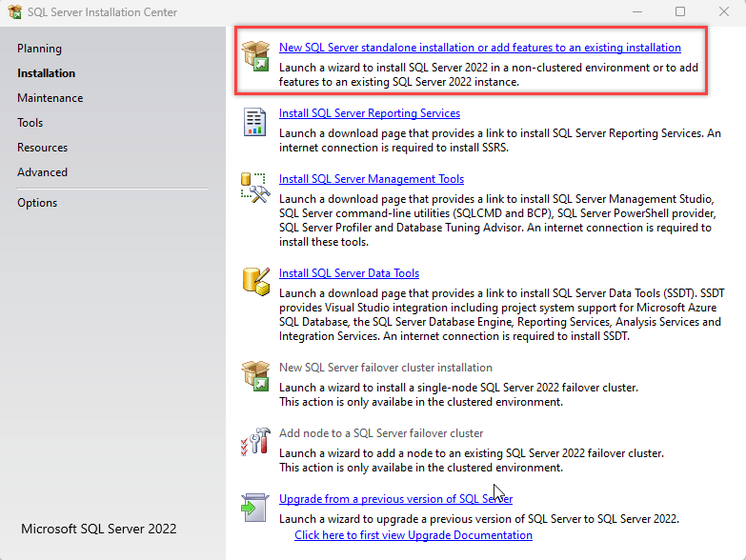Go to the Maintenance section
746x560 pixels.
(x=50, y=98)
